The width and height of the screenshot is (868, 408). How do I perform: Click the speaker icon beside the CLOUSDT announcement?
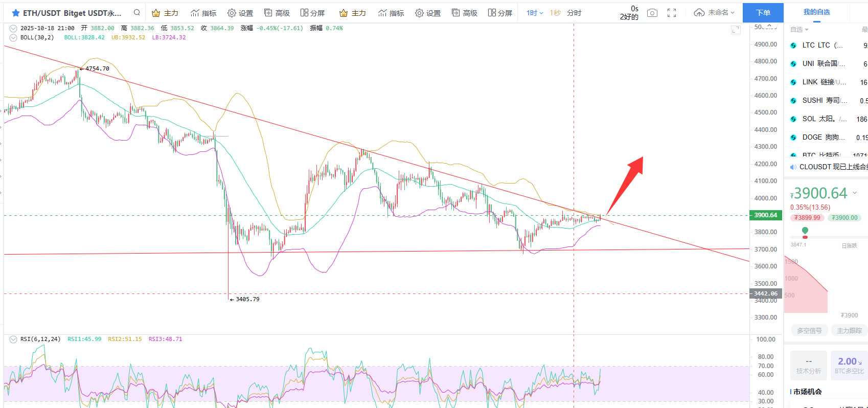793,167
